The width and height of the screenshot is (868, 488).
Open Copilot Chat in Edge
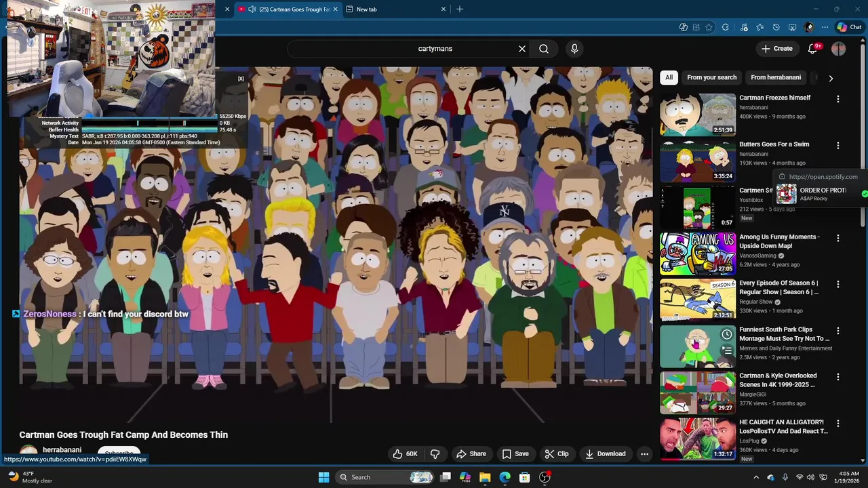849,27
